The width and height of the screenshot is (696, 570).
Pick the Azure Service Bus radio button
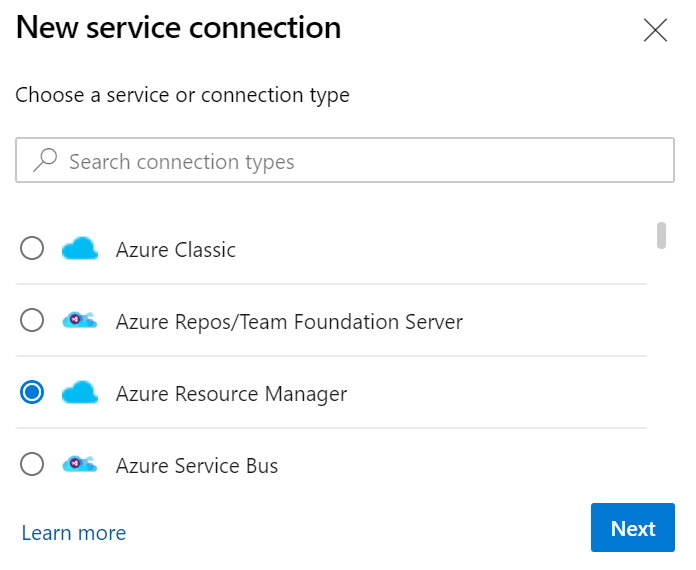[x=32, y=465]
